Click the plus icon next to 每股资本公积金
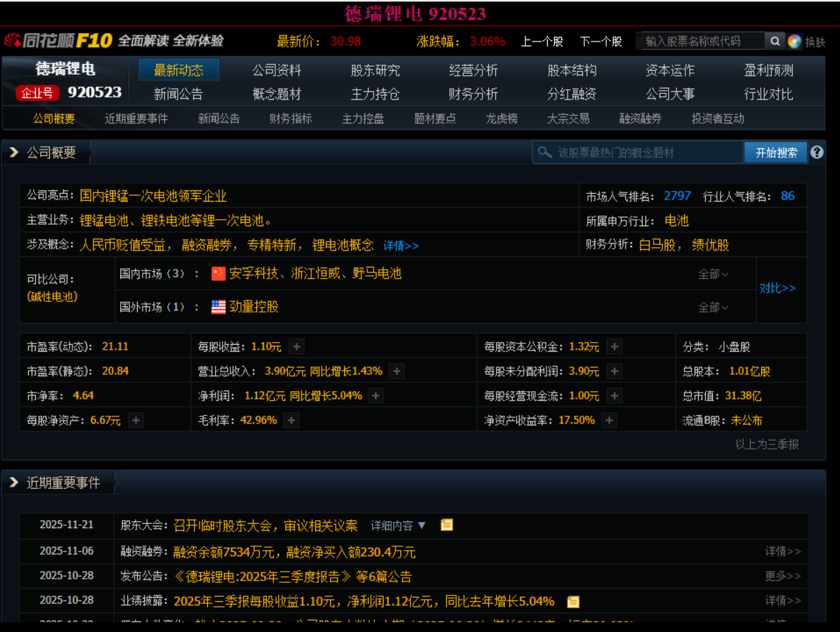The image size is (840, 632). pos(615,346)
